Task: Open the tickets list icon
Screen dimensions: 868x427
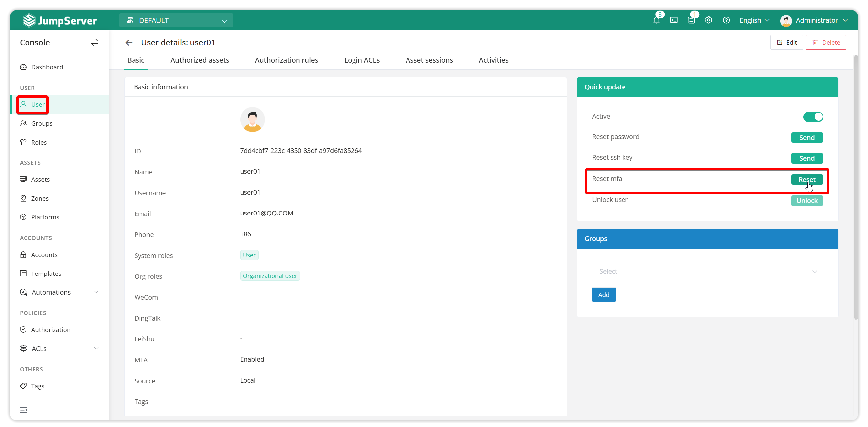Action: (x=691, y=20)
